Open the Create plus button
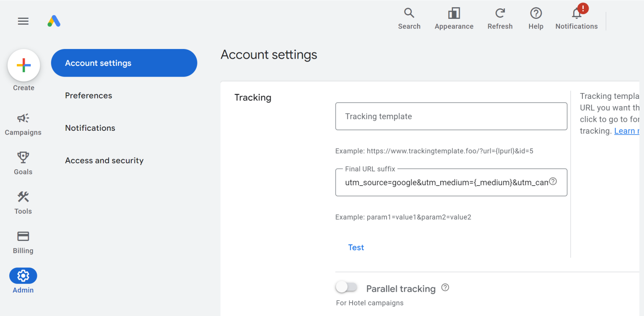Viewport: 644px width, 316px height. 23,65
